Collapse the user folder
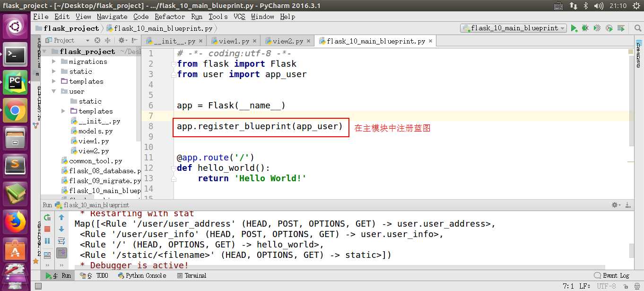 [x=54, y=91]
